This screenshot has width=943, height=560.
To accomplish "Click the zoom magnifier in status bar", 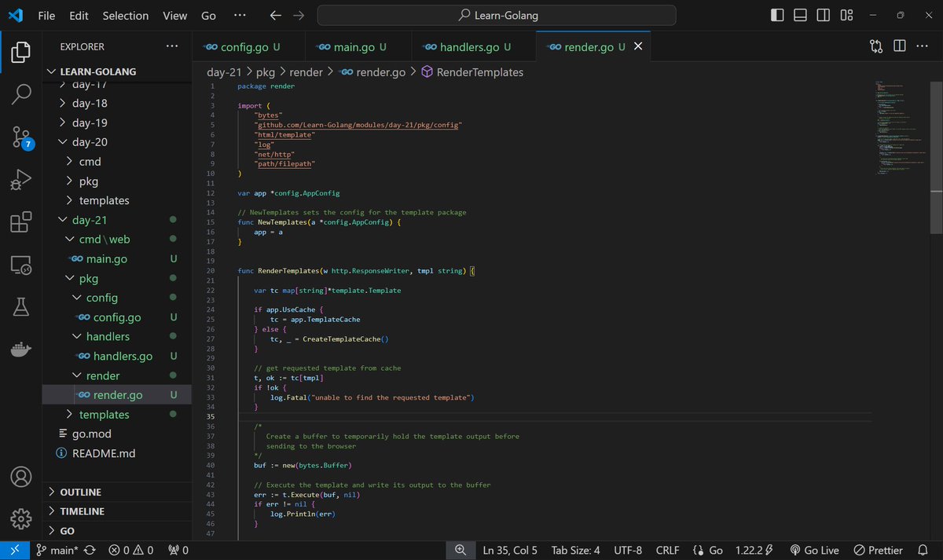I will [460, 550].
